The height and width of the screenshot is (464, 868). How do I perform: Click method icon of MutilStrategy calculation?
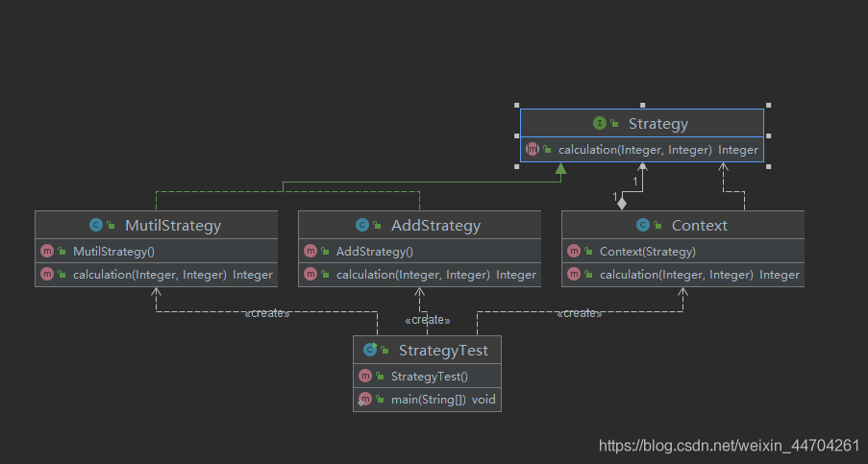[47, 275]
